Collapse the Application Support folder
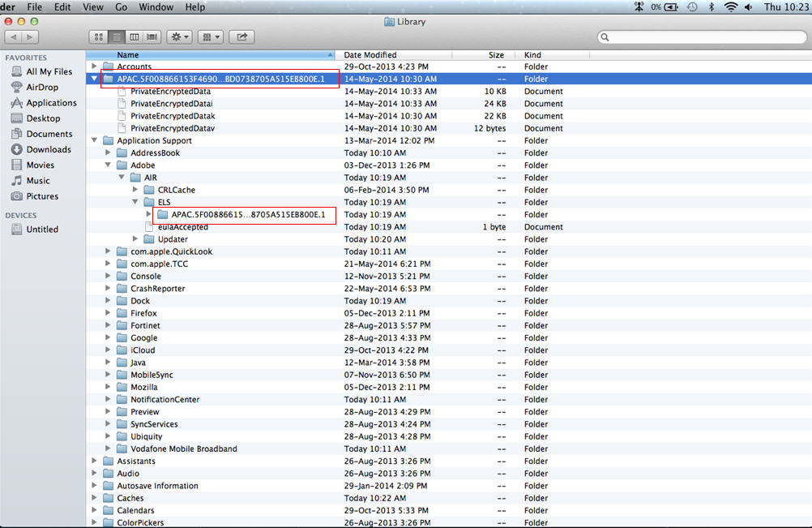This screenshot has width=812, height=528. pyautogui.click(x=95, y=141)
